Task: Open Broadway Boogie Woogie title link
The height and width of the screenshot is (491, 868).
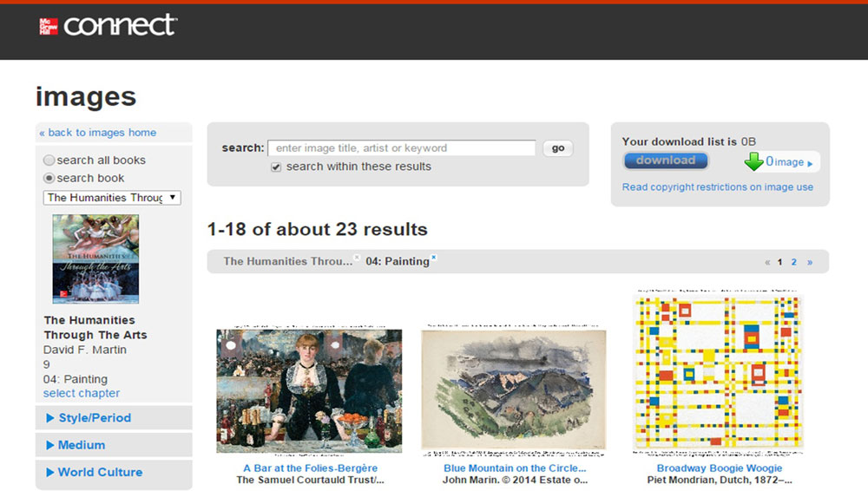Action: tap(719, 468)
